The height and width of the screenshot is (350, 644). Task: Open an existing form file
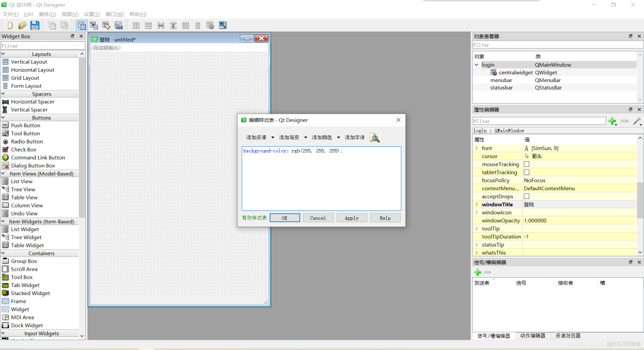point(22,25)
